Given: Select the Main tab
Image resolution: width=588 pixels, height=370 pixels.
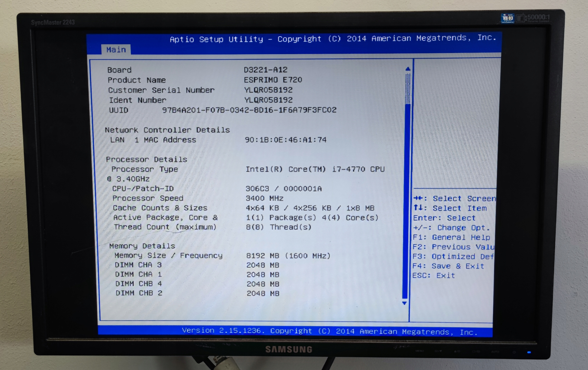Looking at the screenshot, I should click(x=116, y=50).
